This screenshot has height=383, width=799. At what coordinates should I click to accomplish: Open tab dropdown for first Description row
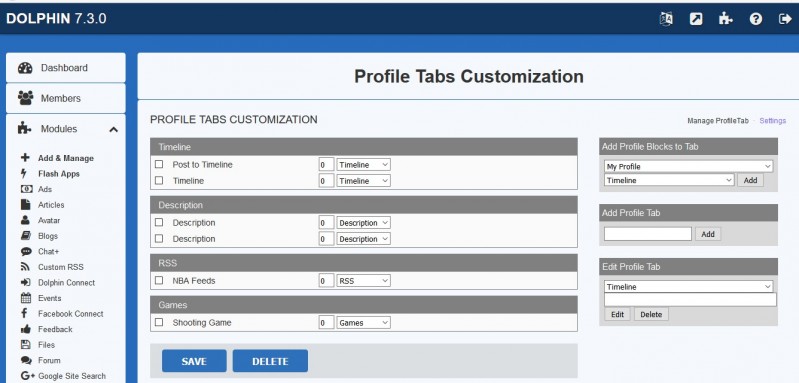point(363,223)
